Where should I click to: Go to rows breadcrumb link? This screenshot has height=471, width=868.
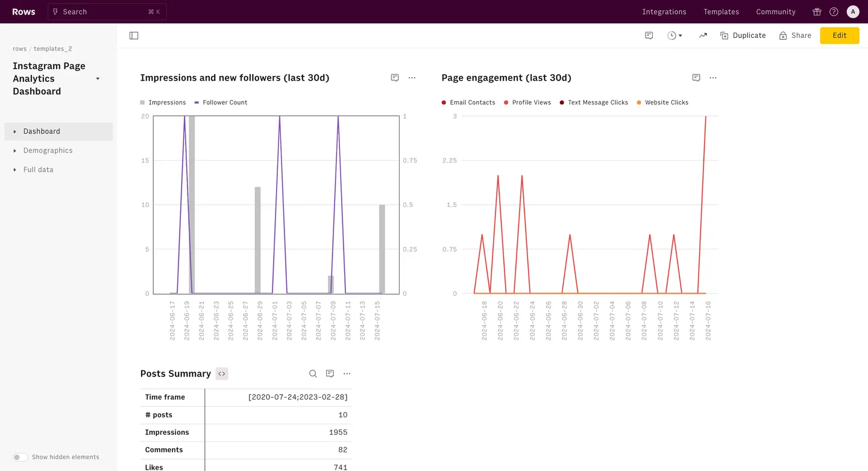19,49
